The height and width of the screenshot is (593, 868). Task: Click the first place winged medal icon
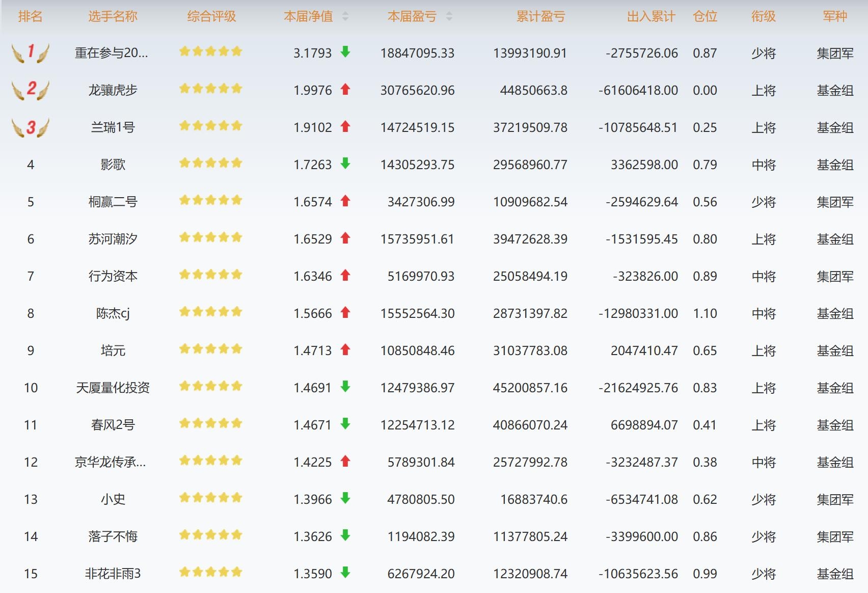(31, 52)
